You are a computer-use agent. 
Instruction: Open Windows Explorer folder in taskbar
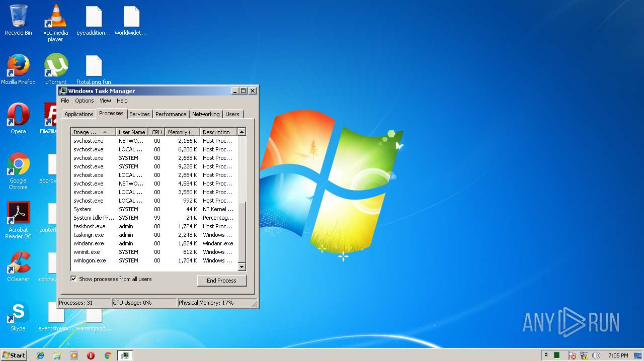(57, 355)
